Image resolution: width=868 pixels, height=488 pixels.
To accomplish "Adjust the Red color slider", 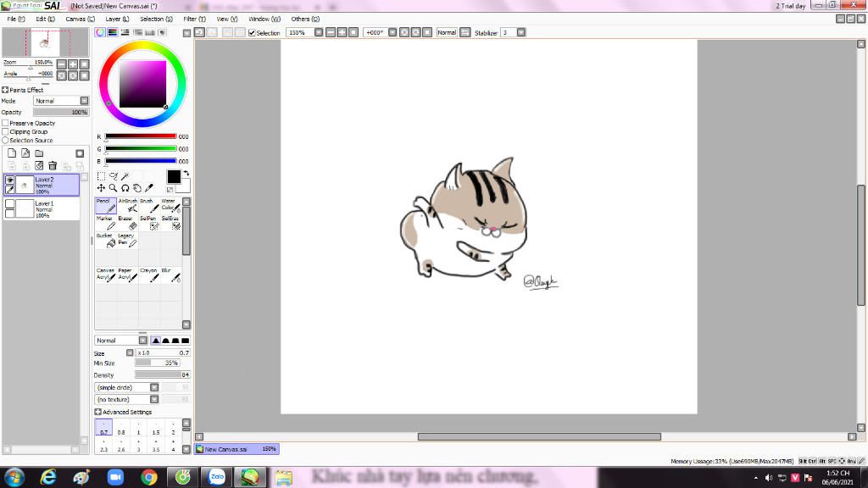I will click(141, 136).
